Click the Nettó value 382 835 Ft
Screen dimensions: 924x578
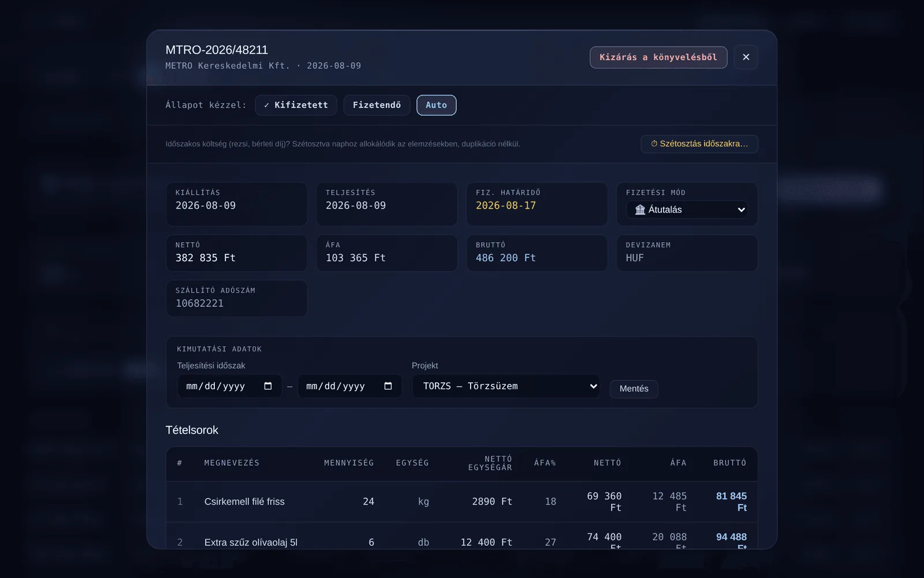(206, 258)
